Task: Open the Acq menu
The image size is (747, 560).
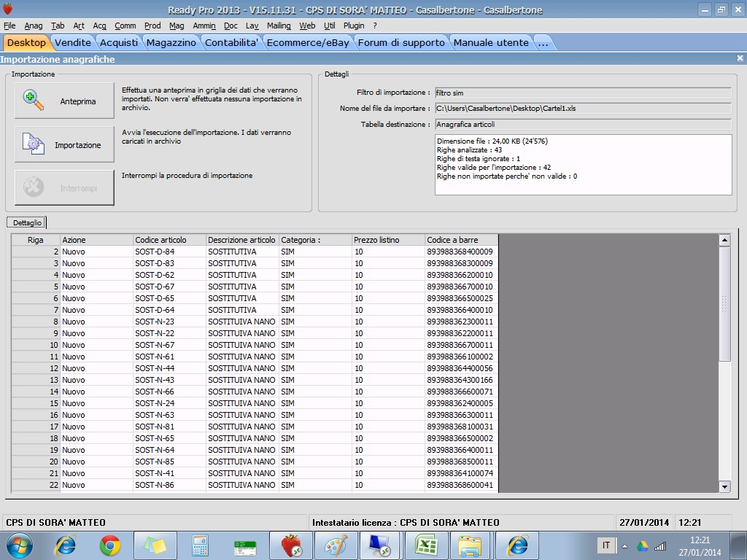Action: 99,26
